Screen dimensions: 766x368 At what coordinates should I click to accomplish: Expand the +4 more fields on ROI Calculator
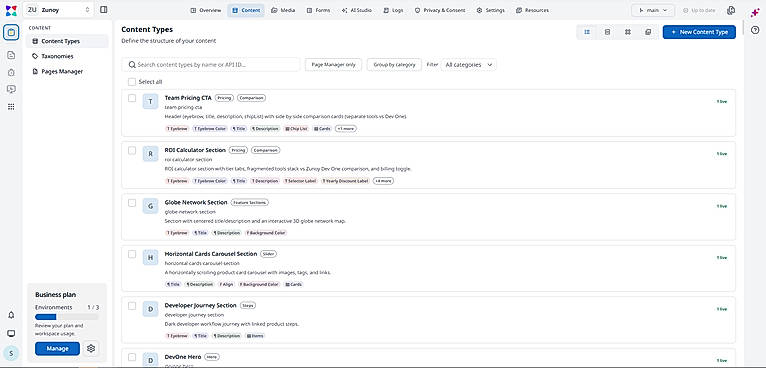click(x=383, y=181)
